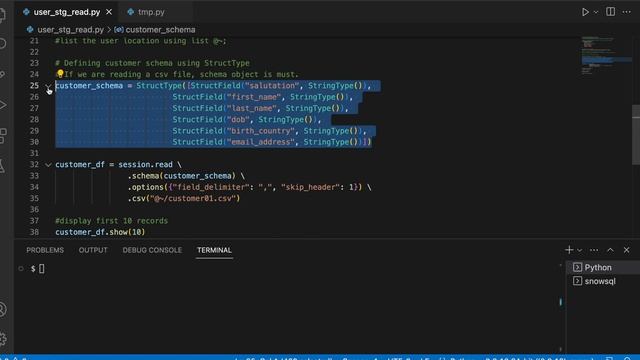Open terminal panel views and more actions
The height and width of the screenshot is (360, 640).
594,250
